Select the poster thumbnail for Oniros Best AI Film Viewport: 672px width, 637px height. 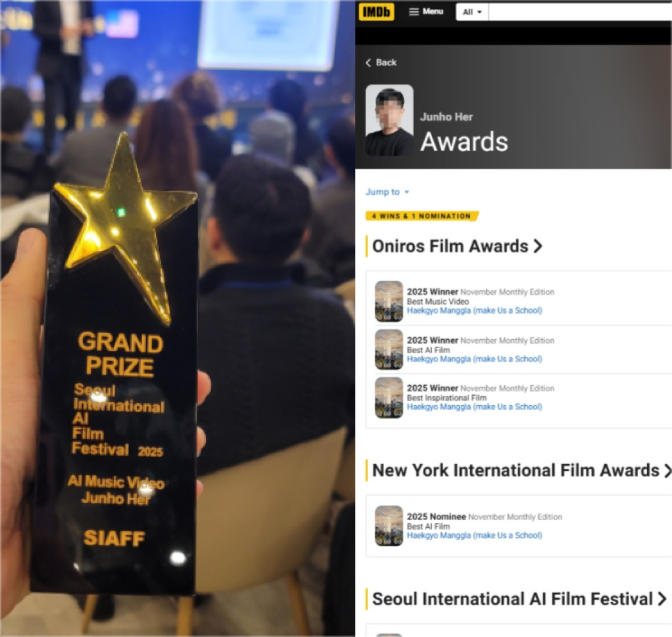389,350
